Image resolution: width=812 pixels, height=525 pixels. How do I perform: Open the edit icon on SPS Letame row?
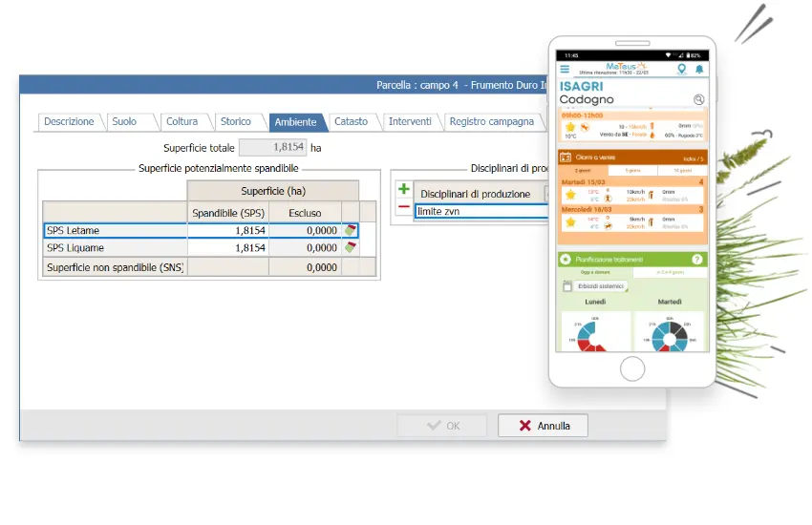(x=351, y=230)
